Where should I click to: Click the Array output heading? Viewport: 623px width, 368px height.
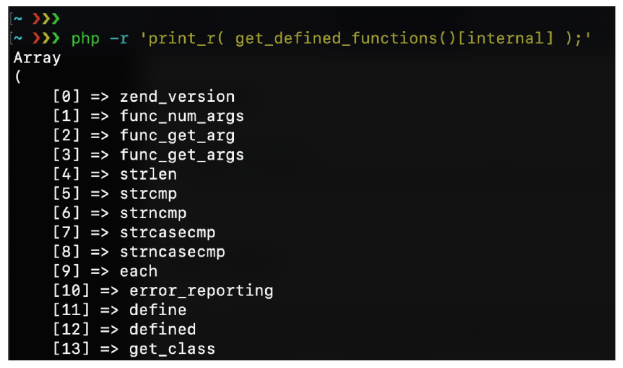point(37,58)
